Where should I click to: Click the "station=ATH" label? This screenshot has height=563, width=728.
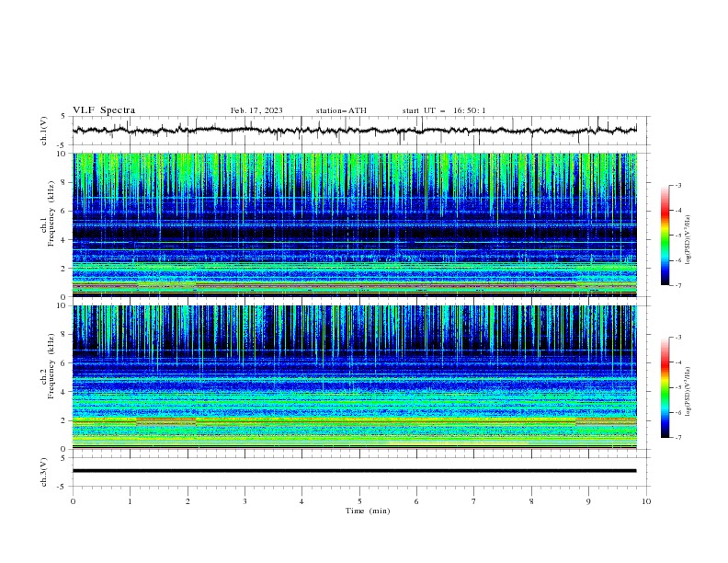tap(341, 110)
